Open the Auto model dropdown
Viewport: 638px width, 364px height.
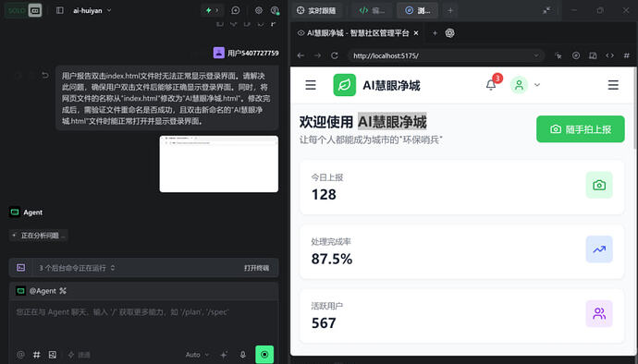(197, 355)
